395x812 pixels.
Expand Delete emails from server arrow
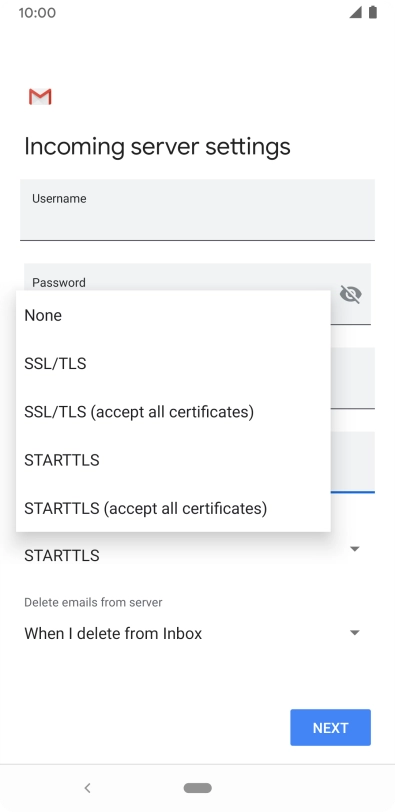355,633
